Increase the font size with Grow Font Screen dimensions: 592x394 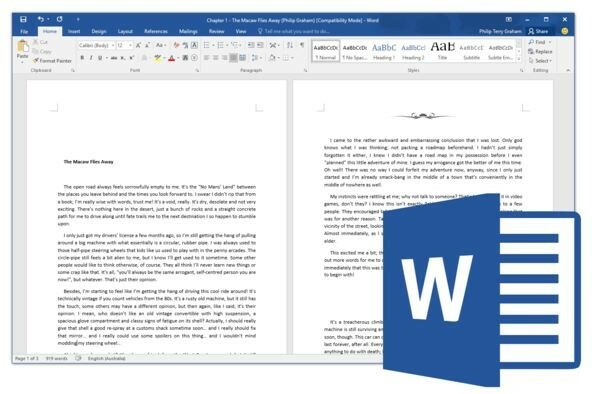(x=138, y=45)
